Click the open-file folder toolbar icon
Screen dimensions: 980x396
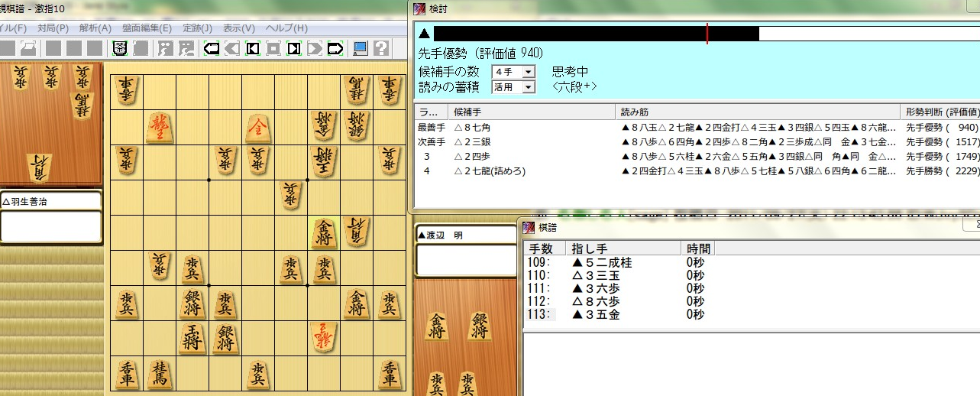(x=28, y=49)
